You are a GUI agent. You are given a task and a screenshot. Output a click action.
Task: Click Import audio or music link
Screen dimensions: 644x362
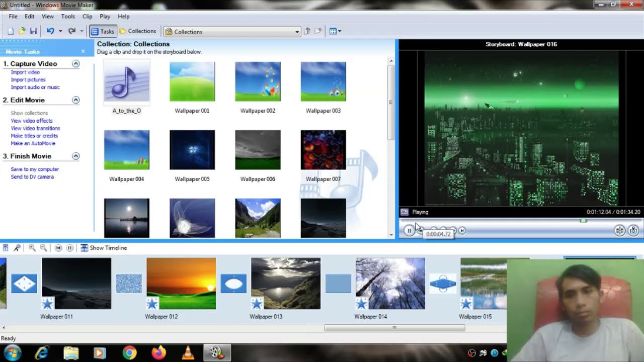35,87
